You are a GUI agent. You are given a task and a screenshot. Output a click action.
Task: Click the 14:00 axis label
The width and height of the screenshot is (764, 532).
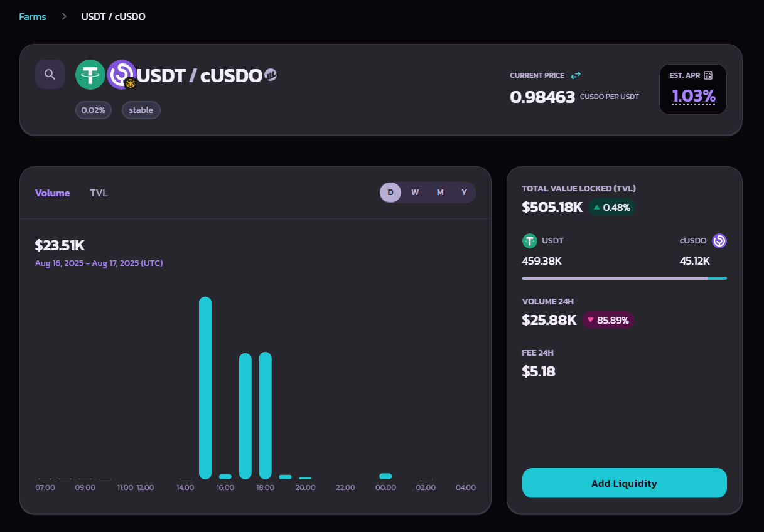click(185, 487)
